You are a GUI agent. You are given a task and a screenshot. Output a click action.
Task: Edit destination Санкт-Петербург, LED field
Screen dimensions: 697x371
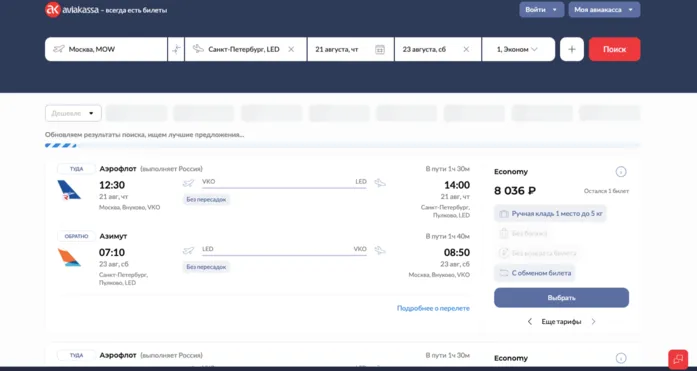245,49
